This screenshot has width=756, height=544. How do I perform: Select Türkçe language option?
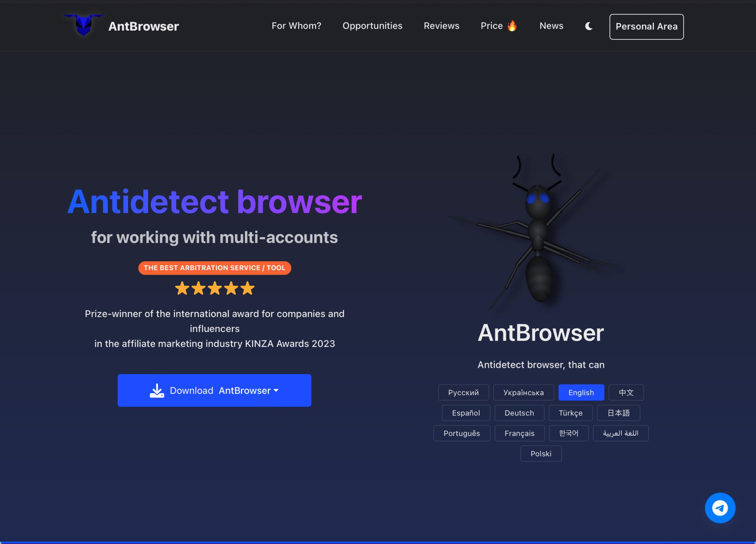[571, 412]
